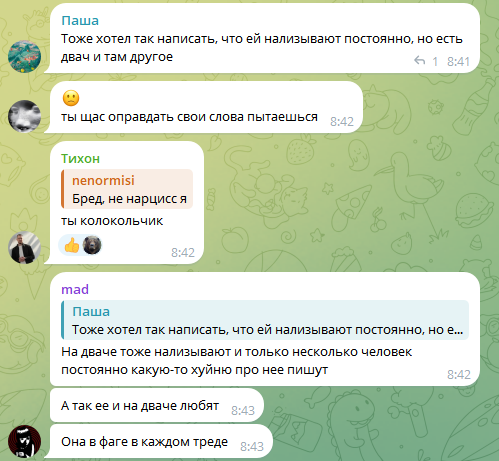Viewport: 499px width, 461px height.
Task: Click message "Она в фаге в каждом треде"
Action: [144, 442]
